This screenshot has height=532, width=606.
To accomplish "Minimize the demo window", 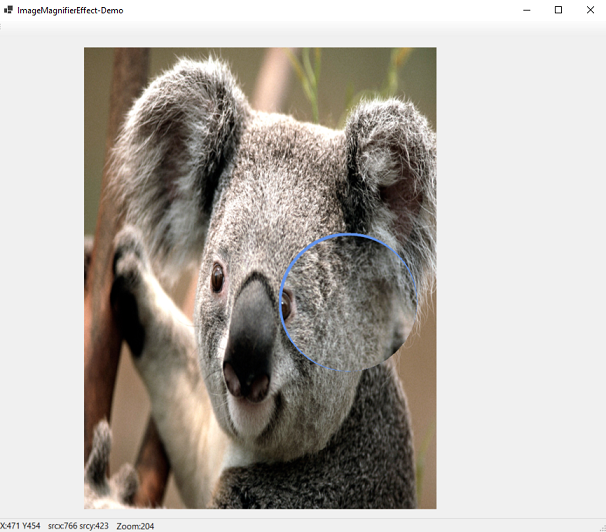I will tap(526, 10).
